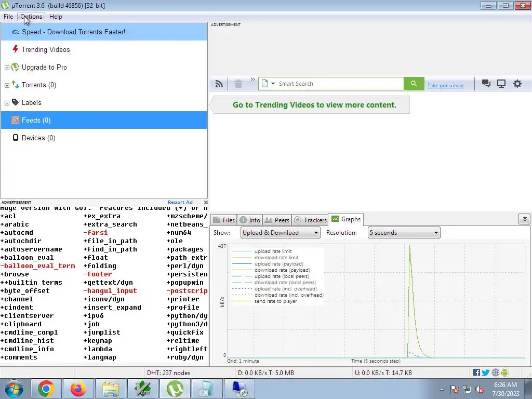Click the Twitter icon in status bar
The height and width of the screenshot is (399, 532).
point(486,373)
